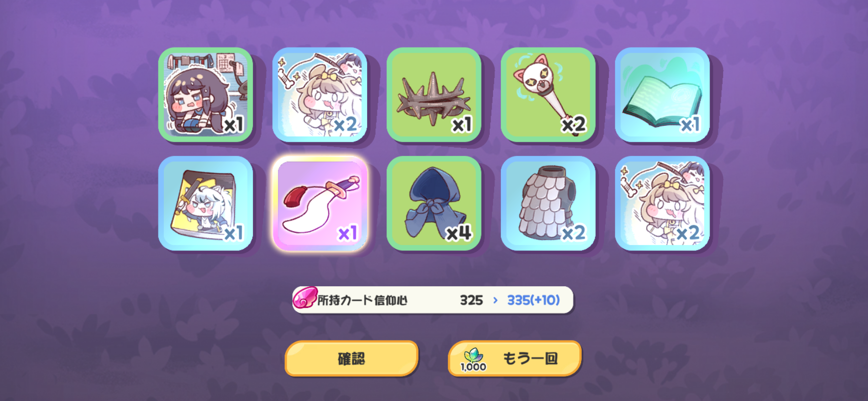Tap bottom-row blonde girl fishing card

pyautogui.click(x=662, y=203)
